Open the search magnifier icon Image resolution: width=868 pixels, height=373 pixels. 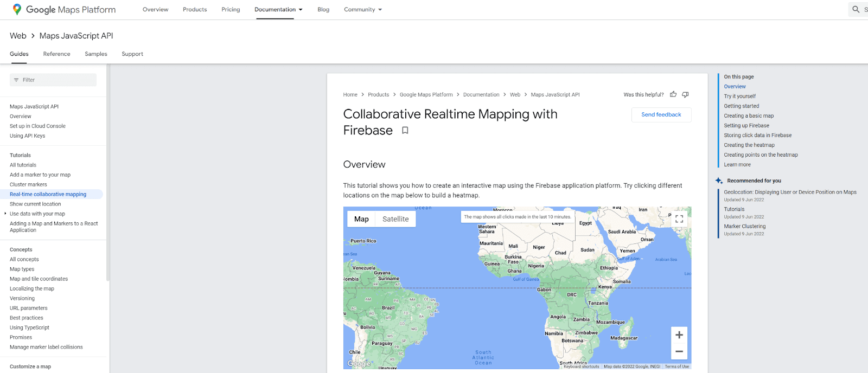click(x=856, y=9)
